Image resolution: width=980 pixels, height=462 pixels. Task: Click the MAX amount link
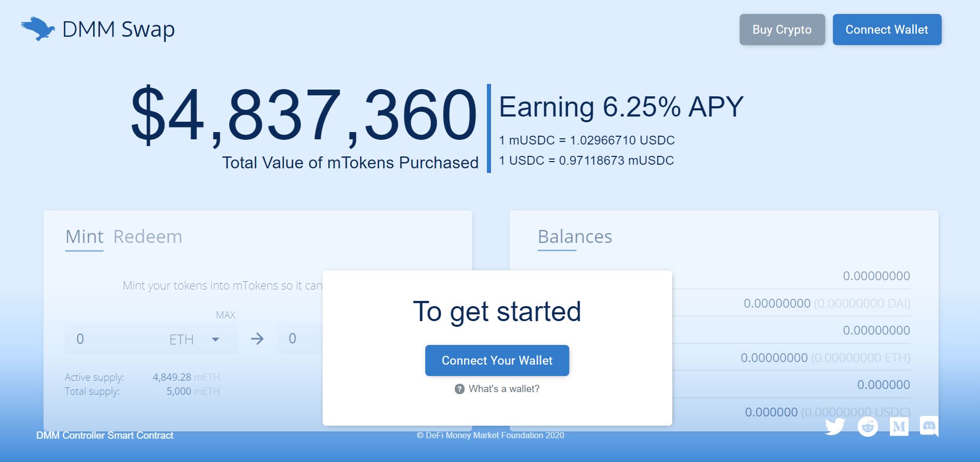[225, 315]
